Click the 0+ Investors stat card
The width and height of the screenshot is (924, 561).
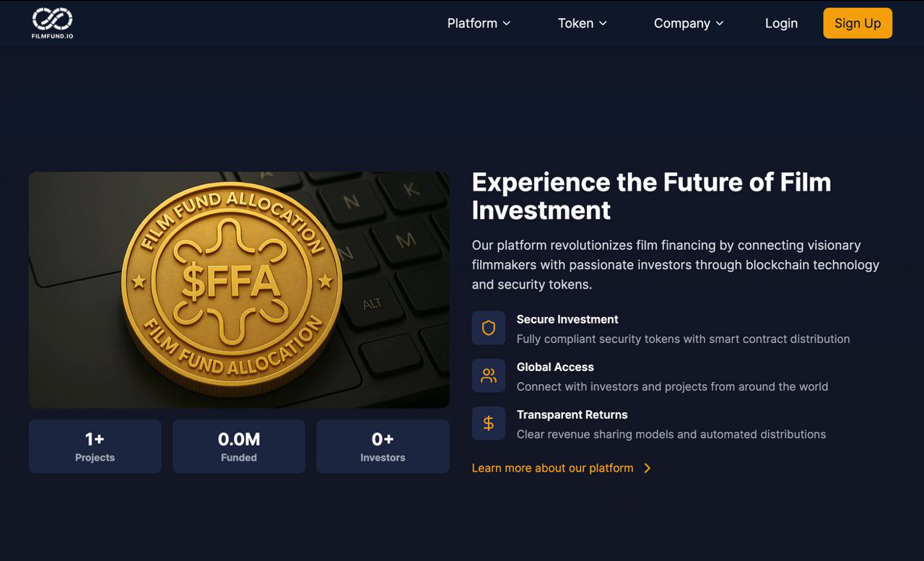383,446
